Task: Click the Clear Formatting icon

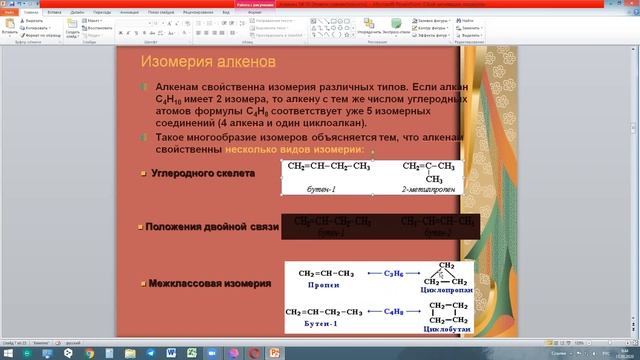Action: click(x=187, y=24)
